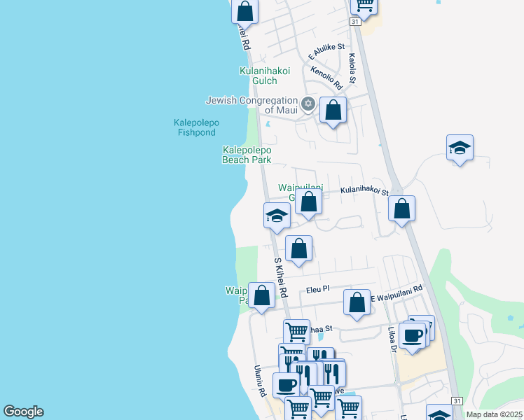The width and height of the screenshot is (524, 420).
Task: Click the Kenolio Rd street label
Action: (326, 78)
